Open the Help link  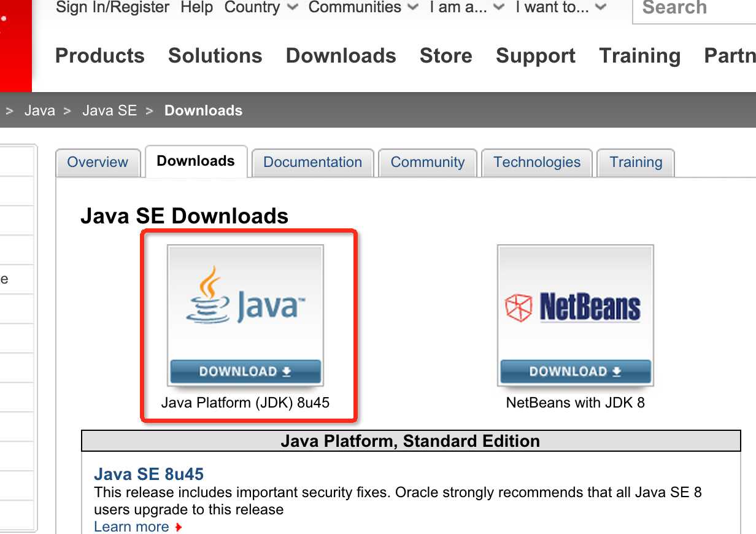(x=196, y=7)
